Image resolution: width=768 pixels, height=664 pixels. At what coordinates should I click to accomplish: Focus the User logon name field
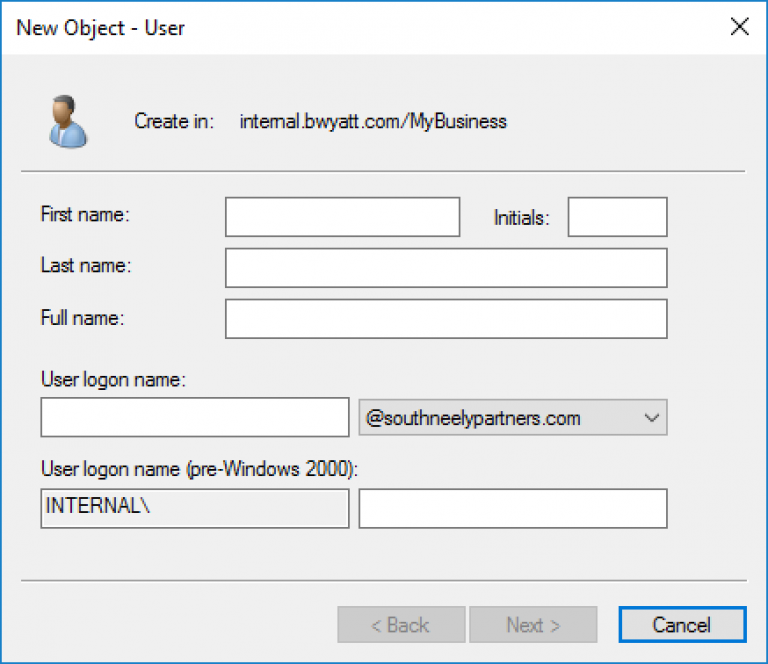point(195,417)
